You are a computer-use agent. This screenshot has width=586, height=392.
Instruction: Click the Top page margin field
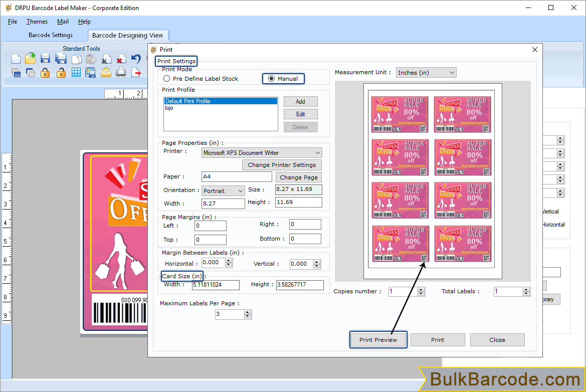211,240
